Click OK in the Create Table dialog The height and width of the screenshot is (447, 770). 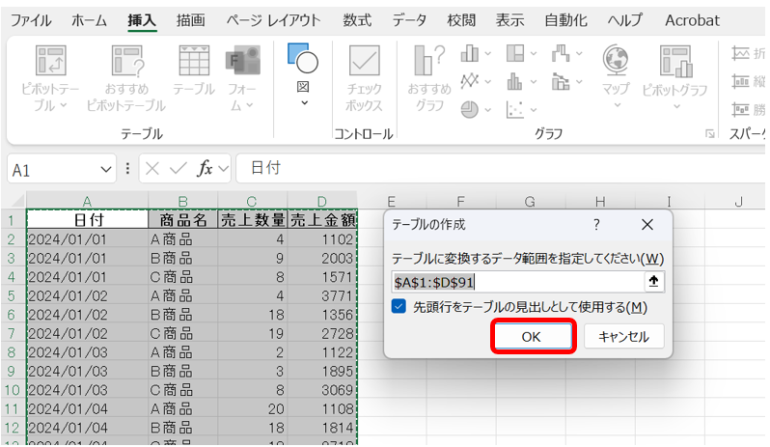point(533,336)
